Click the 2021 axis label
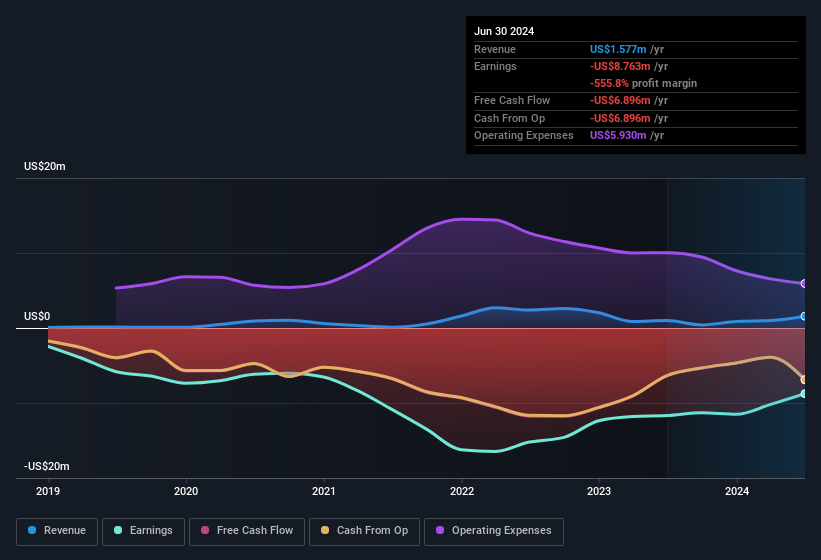 (x=324, y=491)
